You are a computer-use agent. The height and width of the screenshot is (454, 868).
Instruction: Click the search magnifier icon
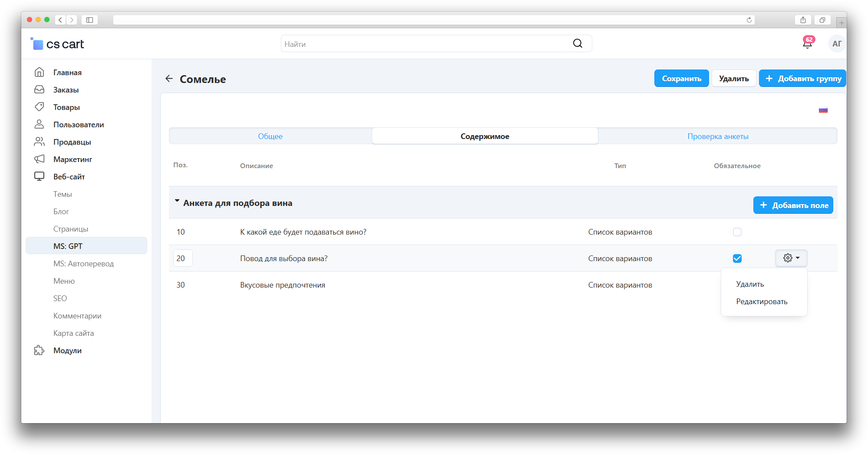click(578, 43)
